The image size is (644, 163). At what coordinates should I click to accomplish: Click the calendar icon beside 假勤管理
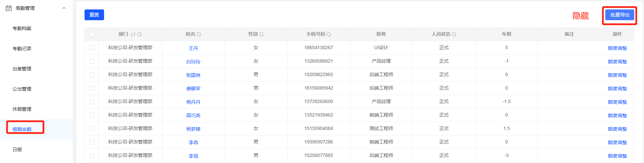9,8
